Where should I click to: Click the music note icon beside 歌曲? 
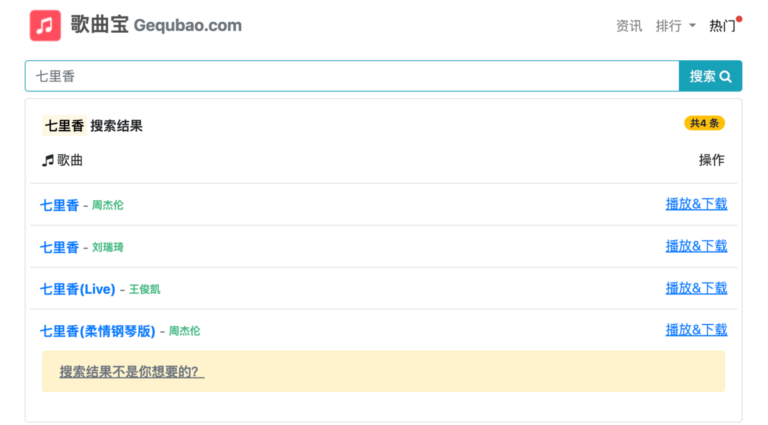point(47,160)
